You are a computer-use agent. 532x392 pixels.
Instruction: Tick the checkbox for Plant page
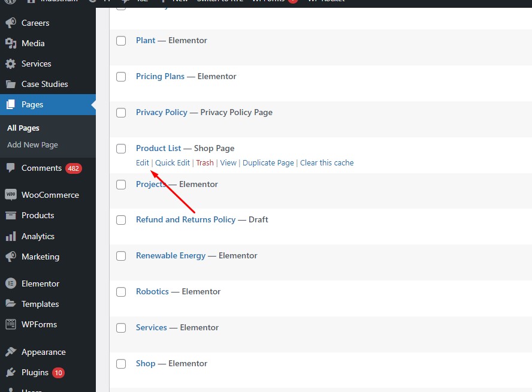[121, 41]
